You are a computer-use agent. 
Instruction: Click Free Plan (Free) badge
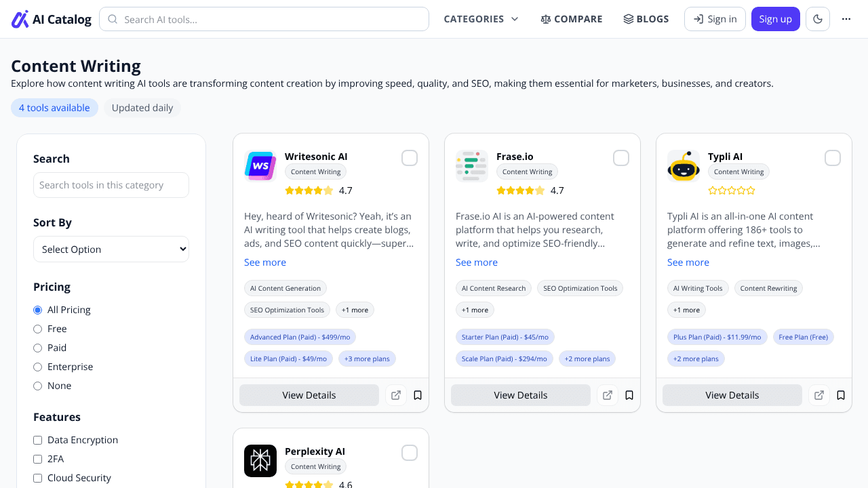click(804, 337)
